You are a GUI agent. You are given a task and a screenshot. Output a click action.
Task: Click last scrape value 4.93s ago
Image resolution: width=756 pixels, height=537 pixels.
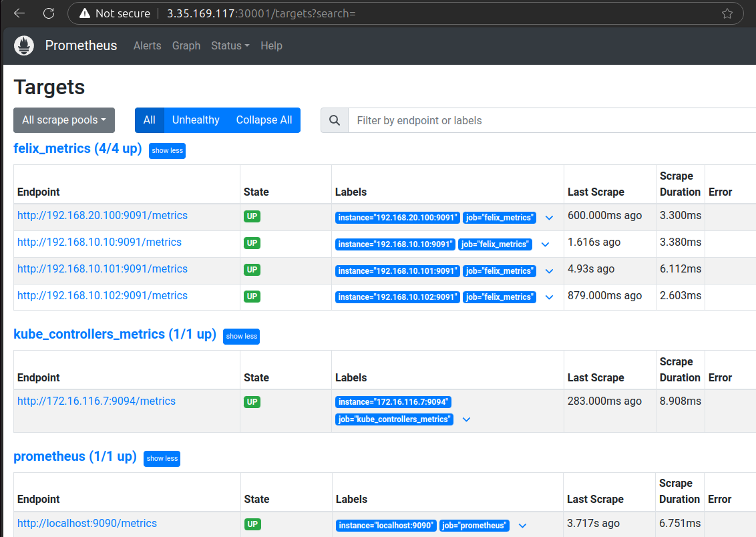click(591, 269)
